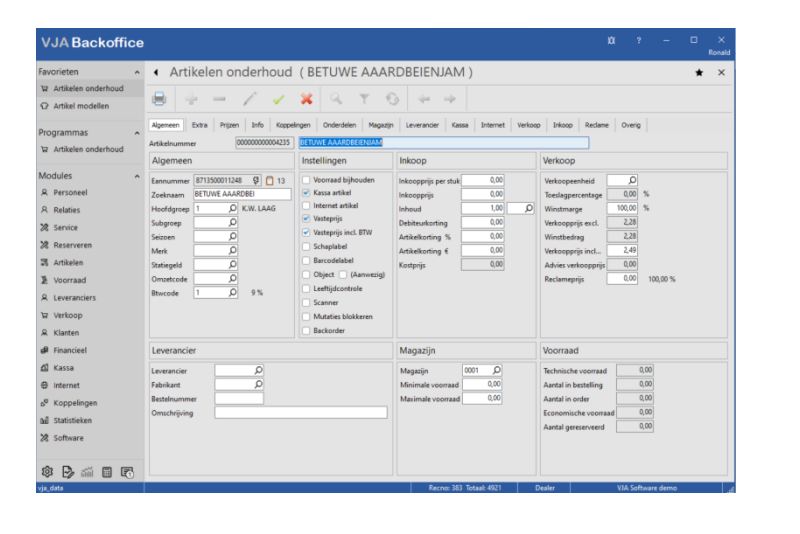Switch to the Prijzen tab
This screenshot has height=534, width=800.
click(229, 126)
